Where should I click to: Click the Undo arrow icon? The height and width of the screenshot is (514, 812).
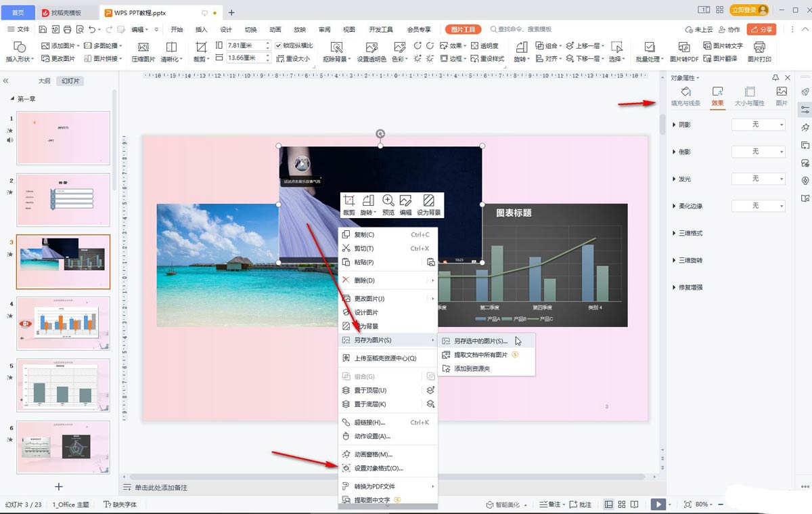(92, 30)
